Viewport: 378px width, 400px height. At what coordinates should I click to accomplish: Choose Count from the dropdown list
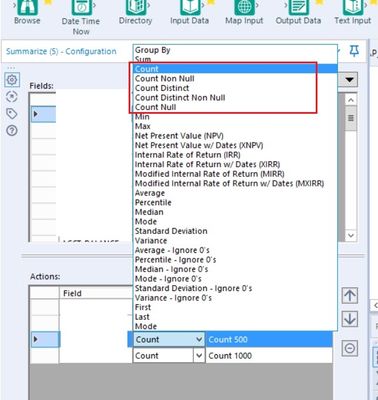pyautogui.click(x=235, y=69)
